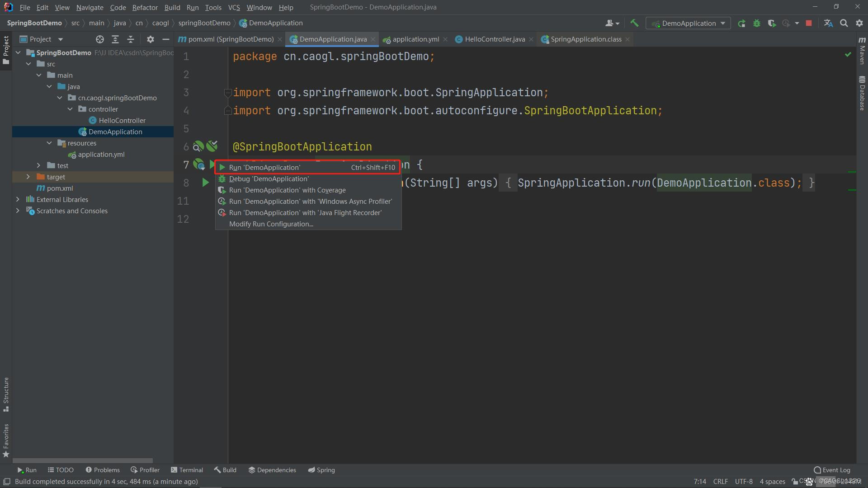Collapse the controller package node

(70, 109)
